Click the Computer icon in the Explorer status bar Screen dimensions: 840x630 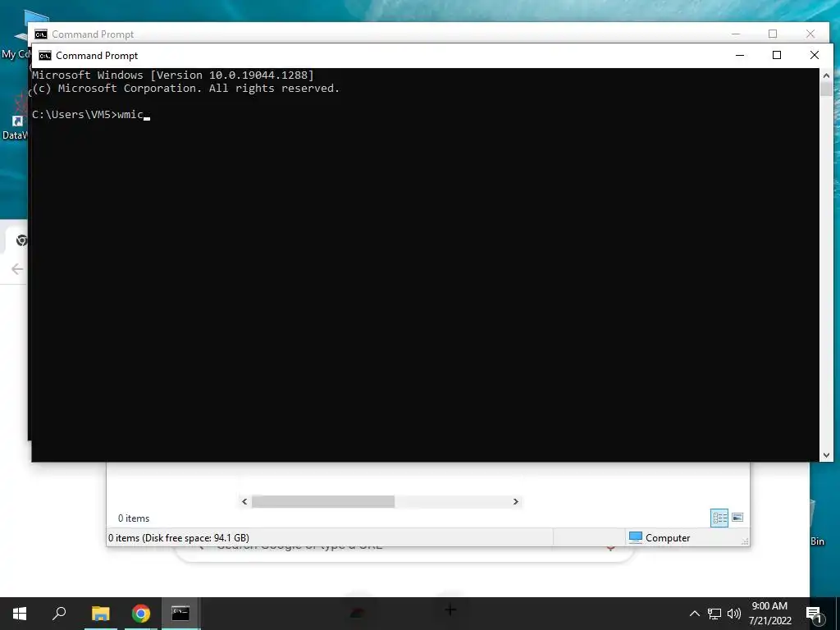point(636,537)
